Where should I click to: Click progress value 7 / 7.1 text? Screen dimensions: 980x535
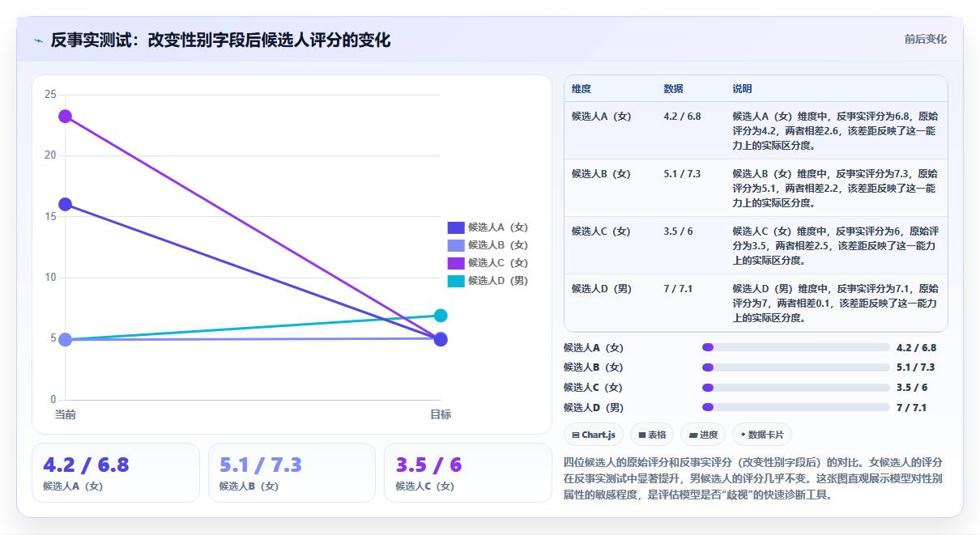(x=911, y=407)
